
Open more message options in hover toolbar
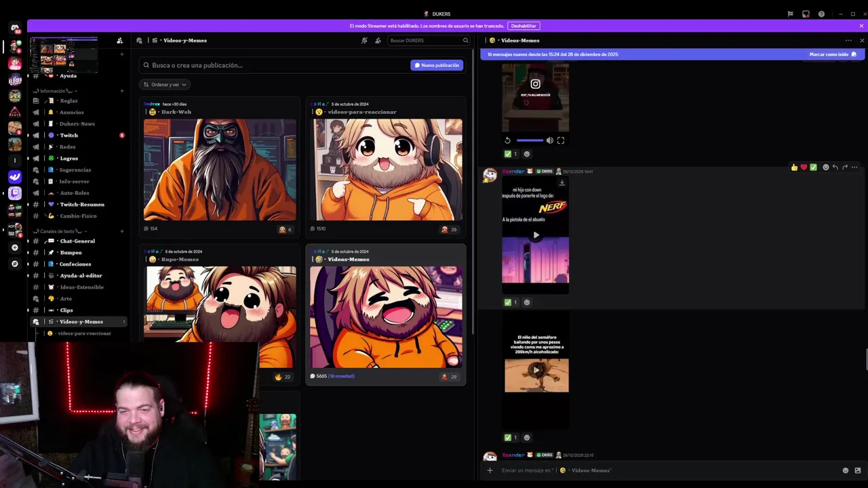coord(854,167)
